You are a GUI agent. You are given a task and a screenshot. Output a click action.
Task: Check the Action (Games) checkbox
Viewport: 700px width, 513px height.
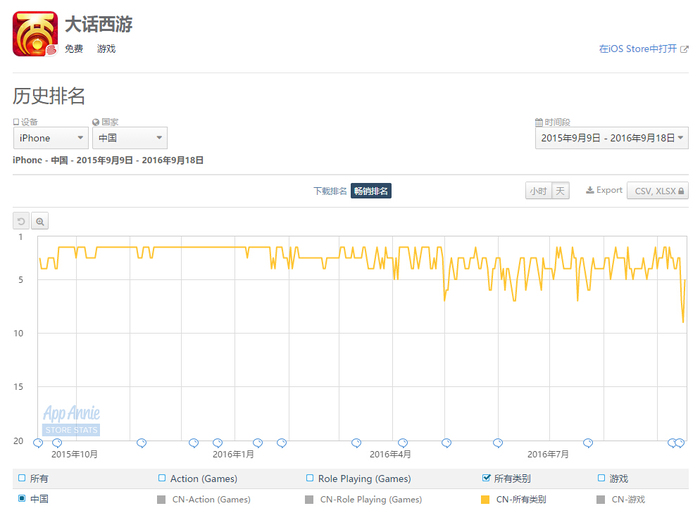162,478
